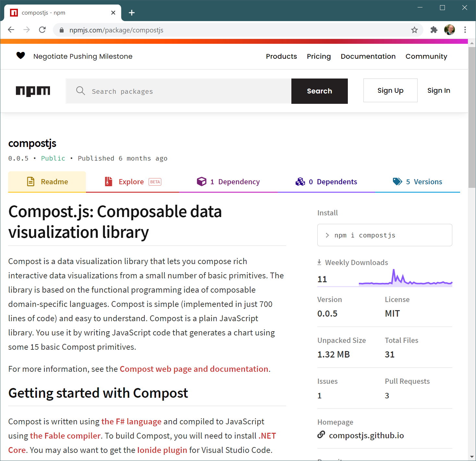This screenshot has height=461, width=476.
Task: Open the user profile avatar
Action: (449, 30)
